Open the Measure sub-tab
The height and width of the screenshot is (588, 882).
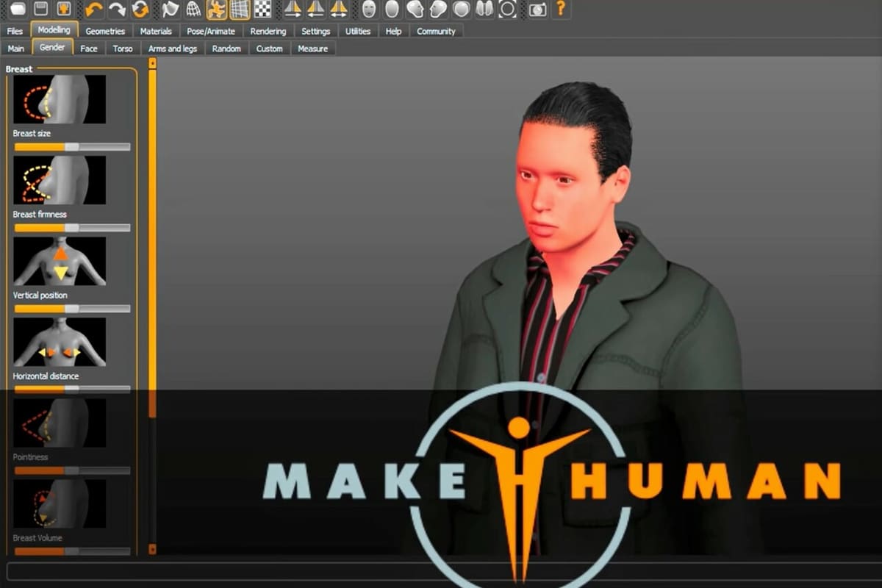pyautogui.click(x=313, y=49)
